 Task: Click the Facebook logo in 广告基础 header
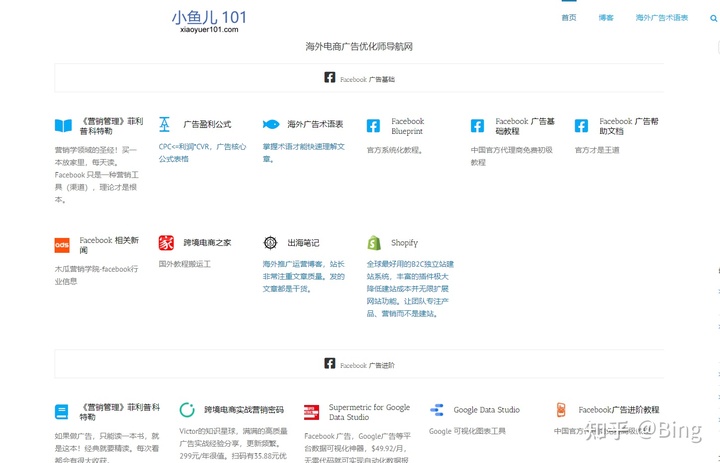coord(330,77)
